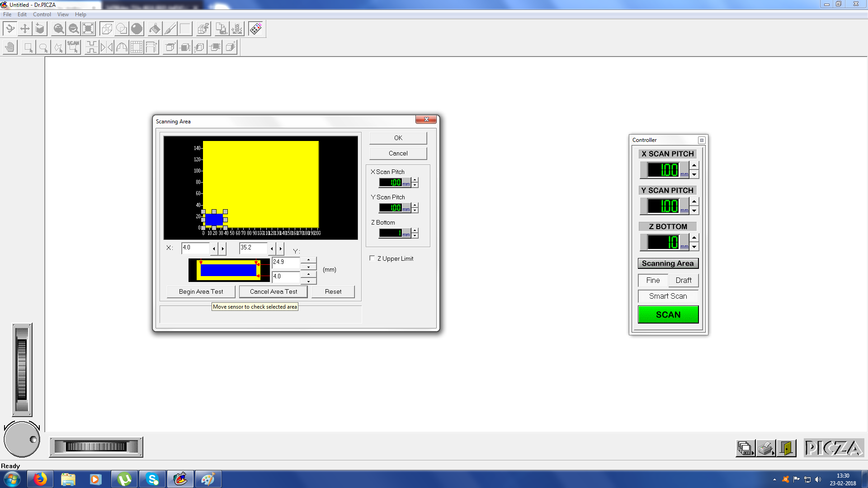Image resolution: width=868 pixels, height=488 pixels.
Task: Decrease Z BOTTOM value in Controller panel
Action: pyautogui.click(x=694, y=247)
